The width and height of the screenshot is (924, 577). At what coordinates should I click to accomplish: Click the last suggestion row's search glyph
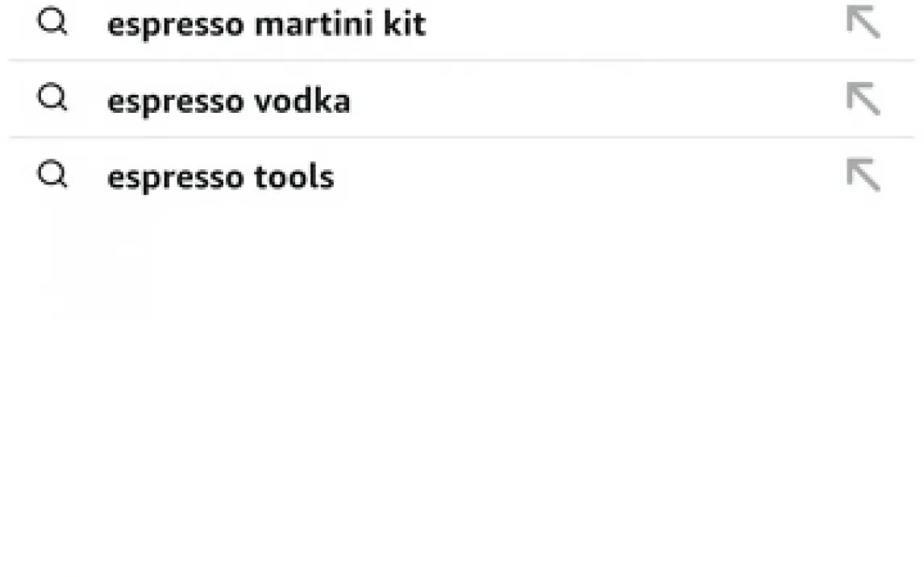click(x=52, y=174)
